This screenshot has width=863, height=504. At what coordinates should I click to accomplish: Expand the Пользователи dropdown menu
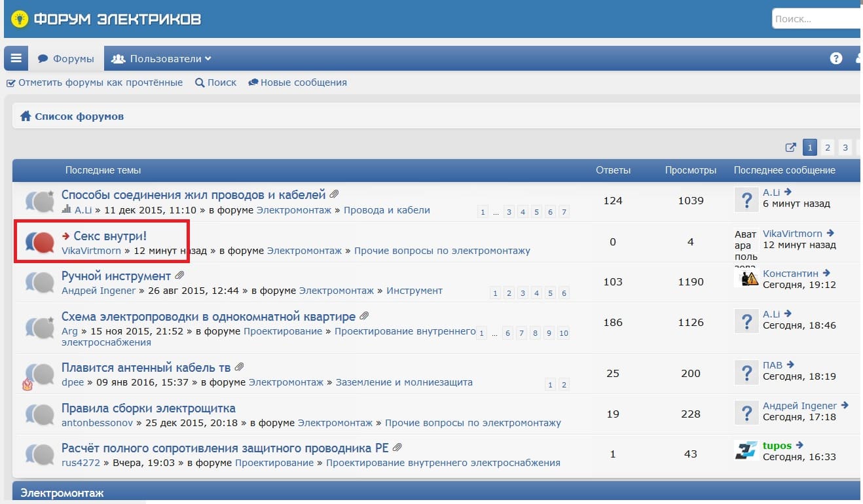click(162, 59)
